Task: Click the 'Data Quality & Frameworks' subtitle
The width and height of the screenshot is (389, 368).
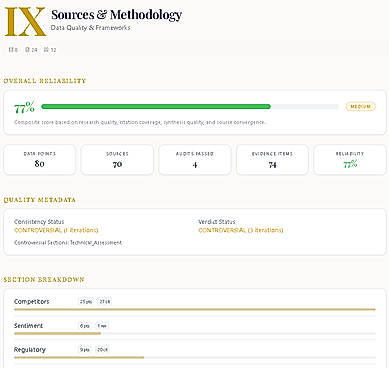Action: [90, 28]
